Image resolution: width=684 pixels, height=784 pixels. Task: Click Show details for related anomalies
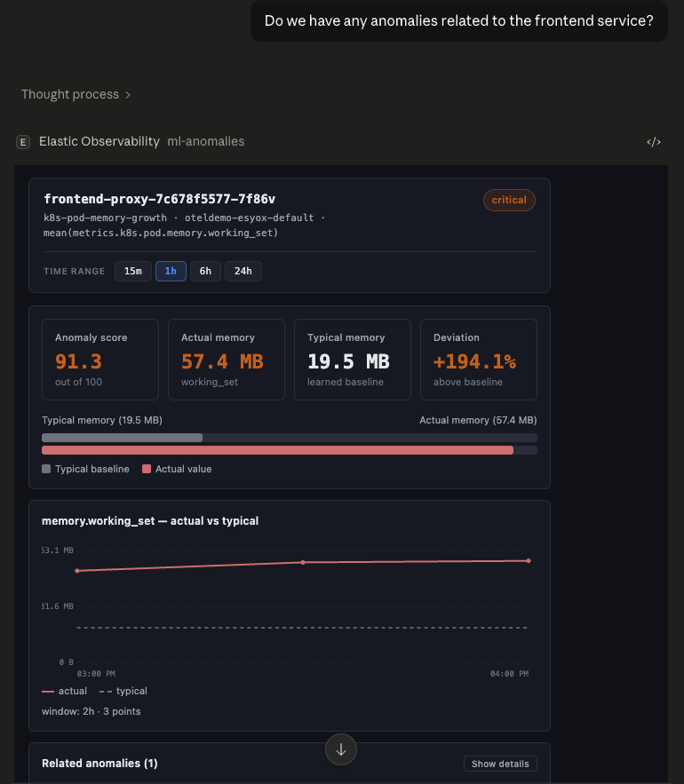pos(500,764)
